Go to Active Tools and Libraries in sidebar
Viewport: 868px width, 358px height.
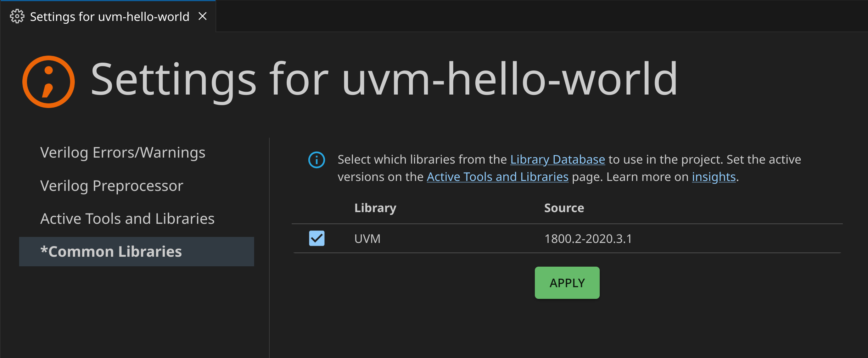coord(127,219)
